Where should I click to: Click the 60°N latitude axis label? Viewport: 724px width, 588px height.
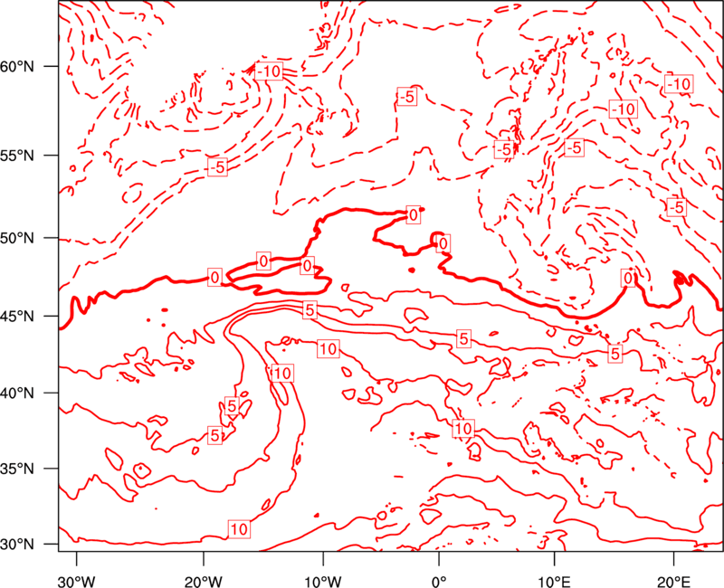click(x=17, y=67)
